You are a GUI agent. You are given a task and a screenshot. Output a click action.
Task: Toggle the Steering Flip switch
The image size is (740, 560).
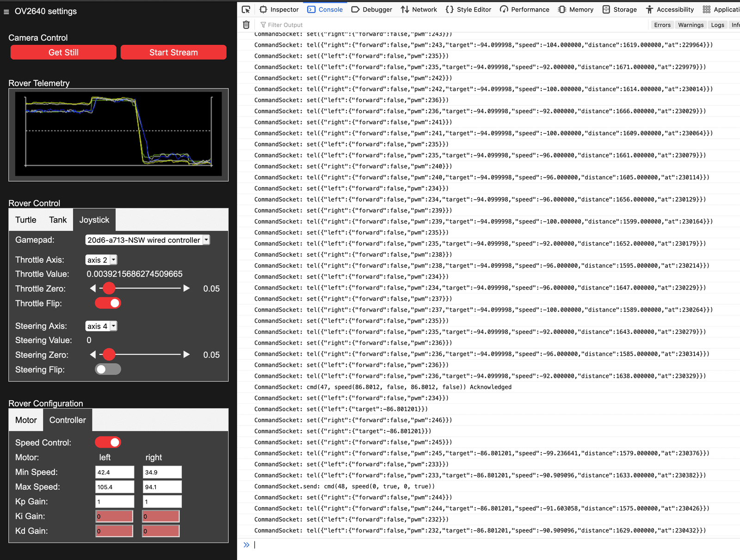108,369
